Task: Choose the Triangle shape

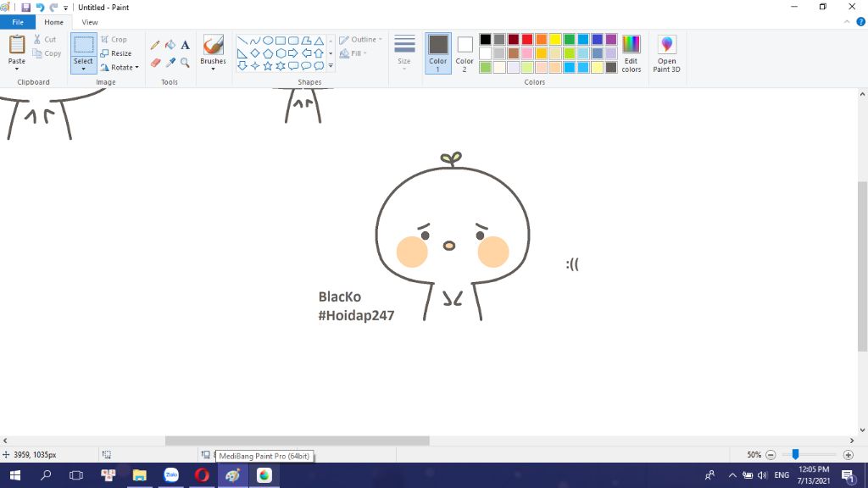Action: click(x=319, y=41)
